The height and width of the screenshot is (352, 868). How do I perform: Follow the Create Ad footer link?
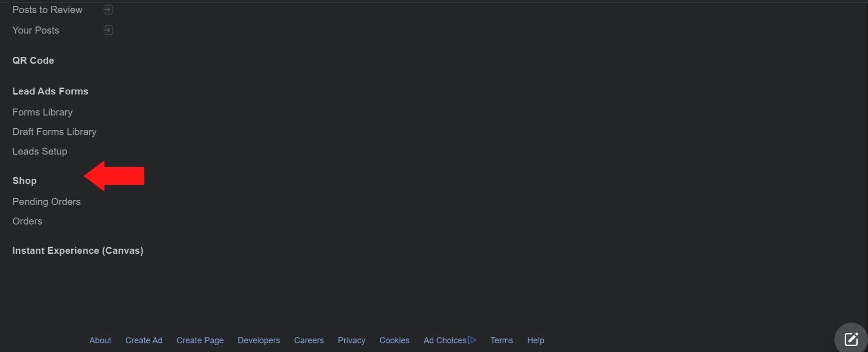coord(144,340)
